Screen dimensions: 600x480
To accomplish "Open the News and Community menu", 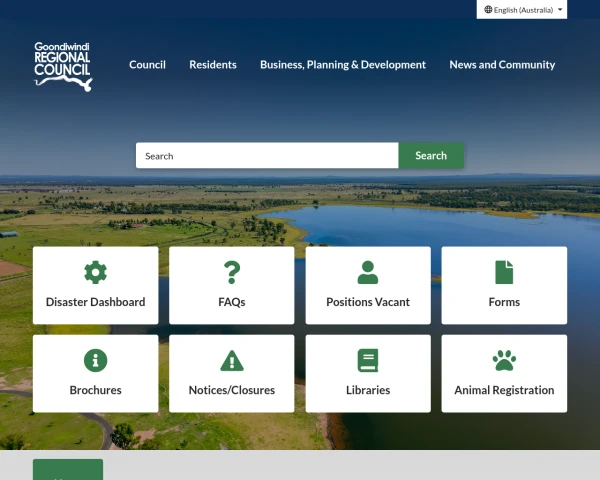I will [502, 65].
